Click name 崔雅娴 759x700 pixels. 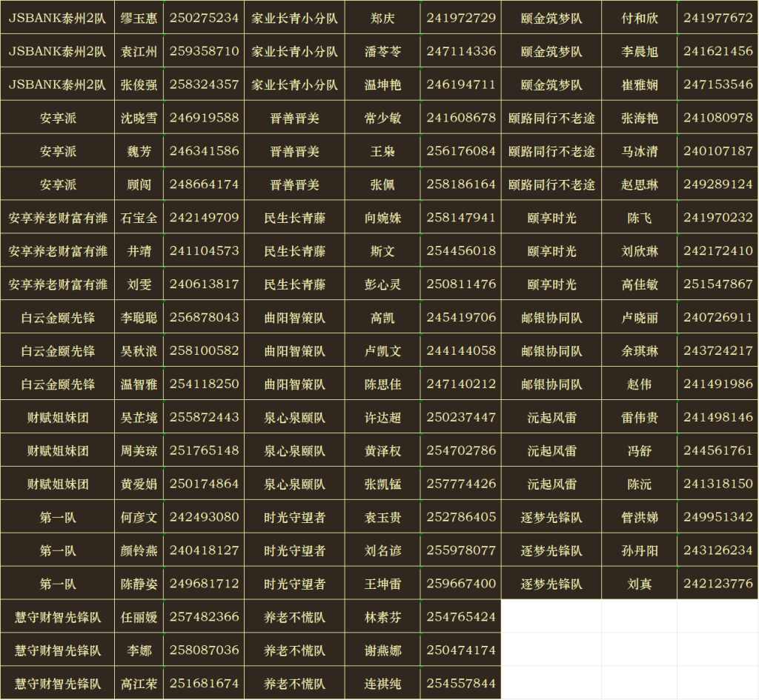[x=639, y=84]
